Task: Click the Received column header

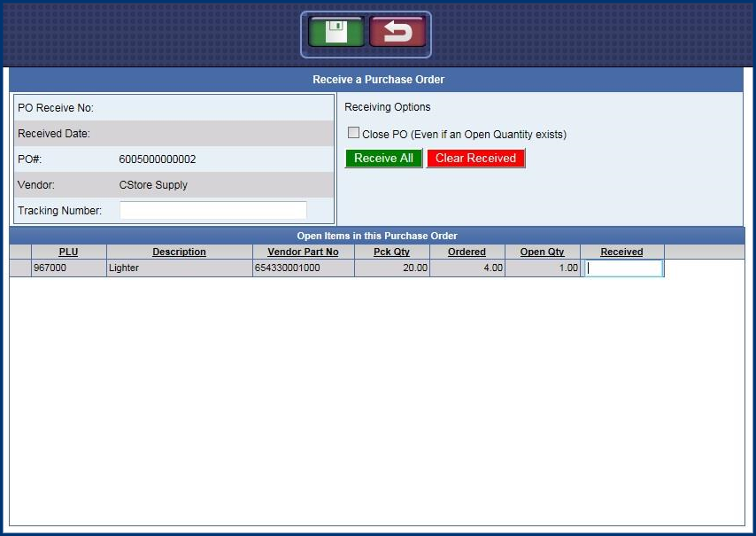Action: point(621,252)
